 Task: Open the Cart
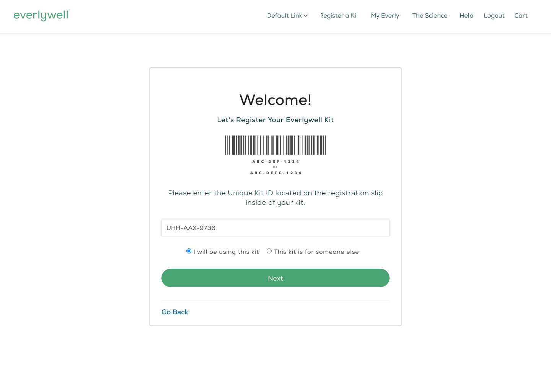[521, 16]
